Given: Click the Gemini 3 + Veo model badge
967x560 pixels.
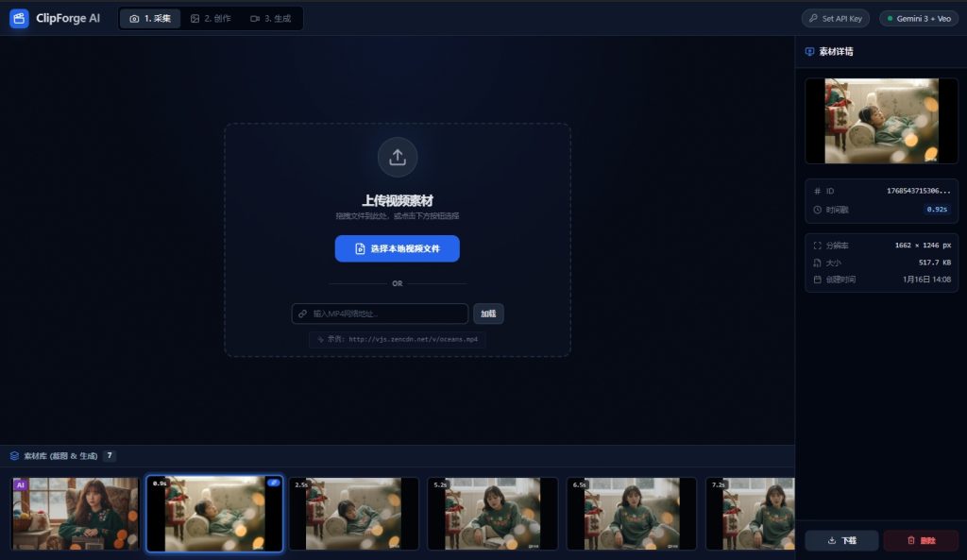Looking at the screenshot, I should point(917,18).
